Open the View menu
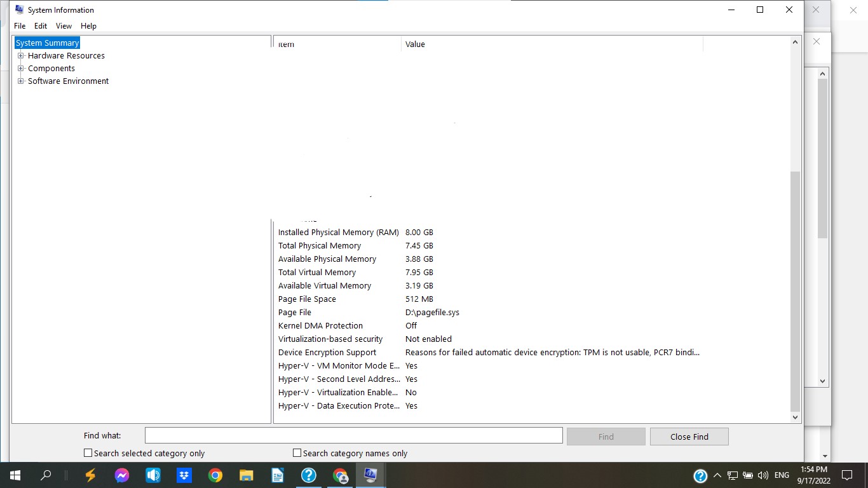Viewport: 868px width, 488px height. [63, 25]
